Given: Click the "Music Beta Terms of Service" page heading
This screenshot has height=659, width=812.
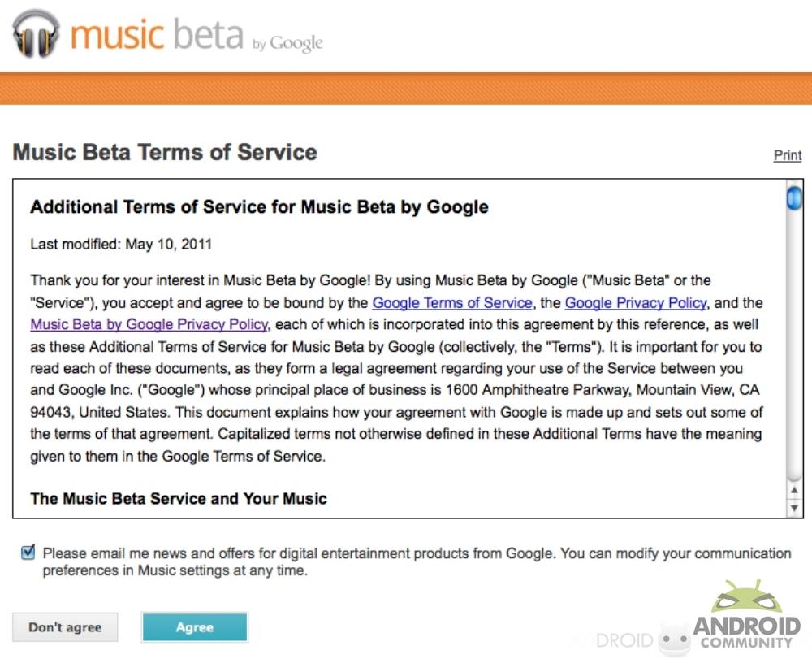Looking at the screenshot, I should tap(165, 153).
